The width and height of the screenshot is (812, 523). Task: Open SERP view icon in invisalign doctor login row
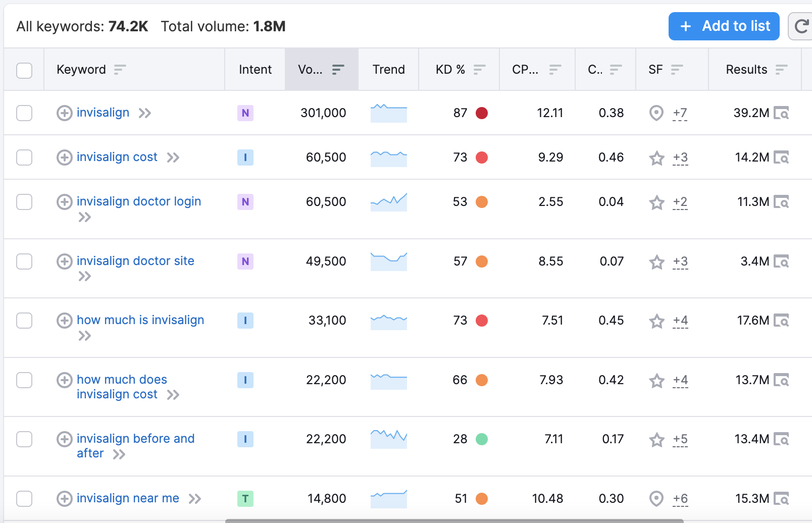click(781, 202)
